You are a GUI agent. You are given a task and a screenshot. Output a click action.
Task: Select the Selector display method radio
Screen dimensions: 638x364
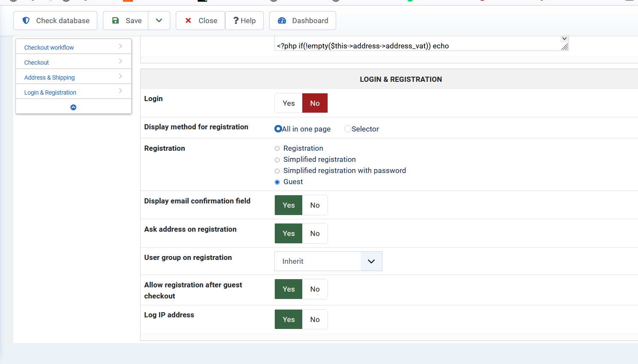(348, 129)
